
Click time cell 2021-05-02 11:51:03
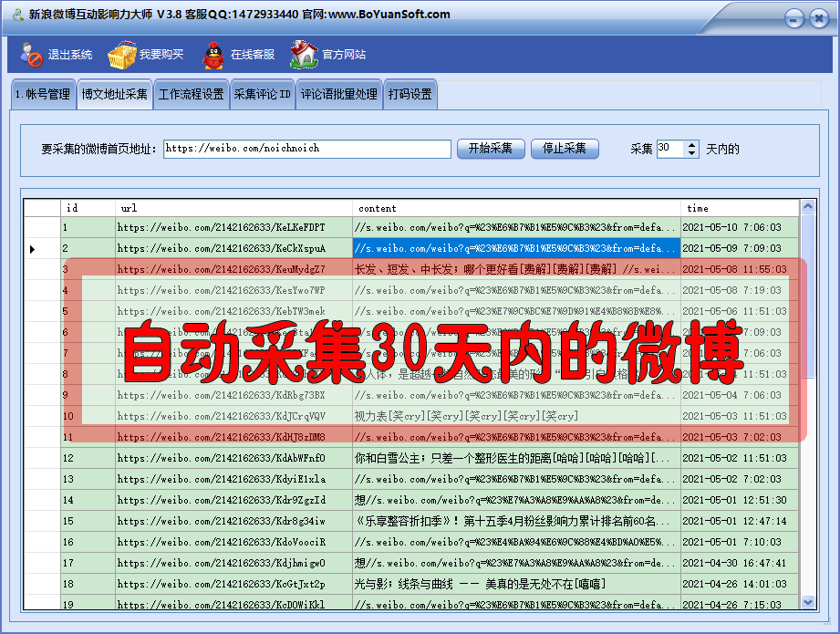pos(740,458)
